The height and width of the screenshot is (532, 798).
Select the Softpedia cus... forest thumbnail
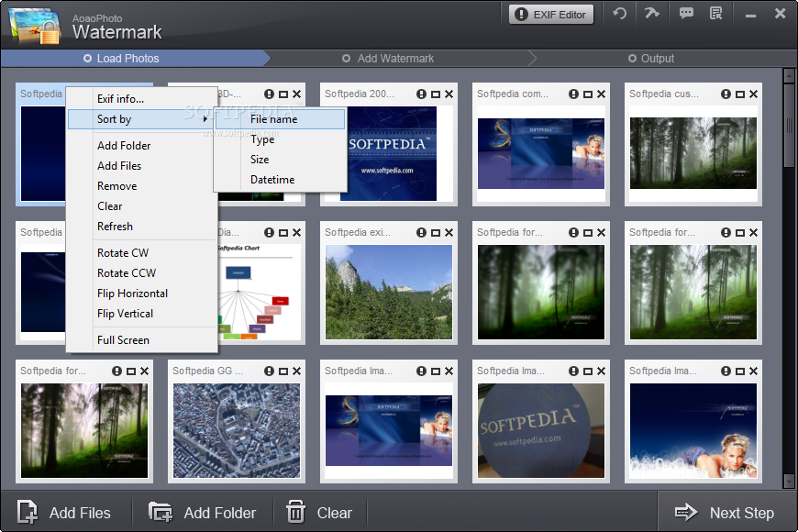pyautogui.click(x=693, y=153)
